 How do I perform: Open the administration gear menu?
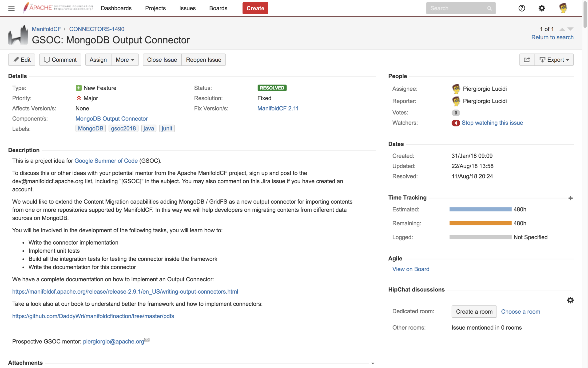pos(542,8)
